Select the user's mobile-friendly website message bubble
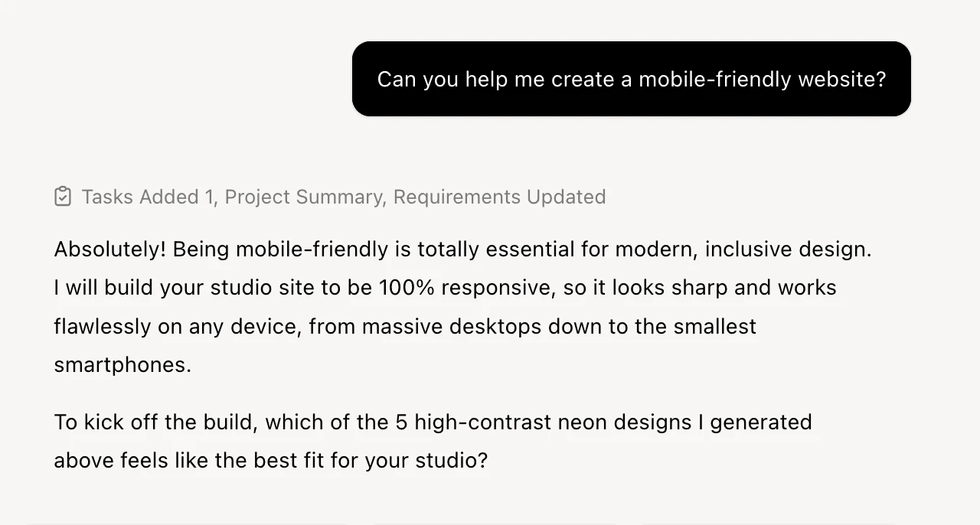Screen dimensions: 980x525 coord(632,79)
